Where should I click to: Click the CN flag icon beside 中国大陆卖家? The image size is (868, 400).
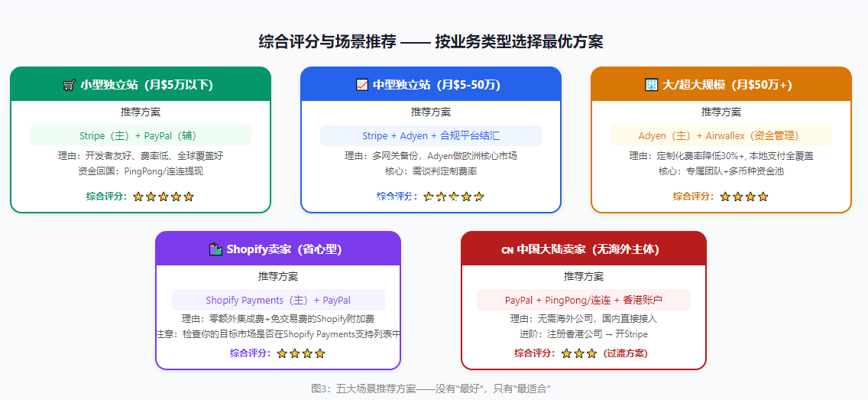tap(507, 250)
